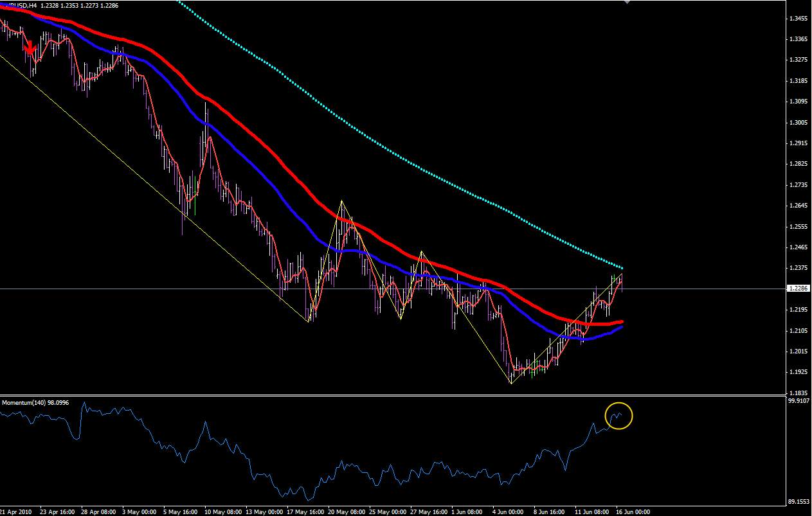812x516 pixels.
Task: Click price axis value 1.2915
Action: coord(798,143)
